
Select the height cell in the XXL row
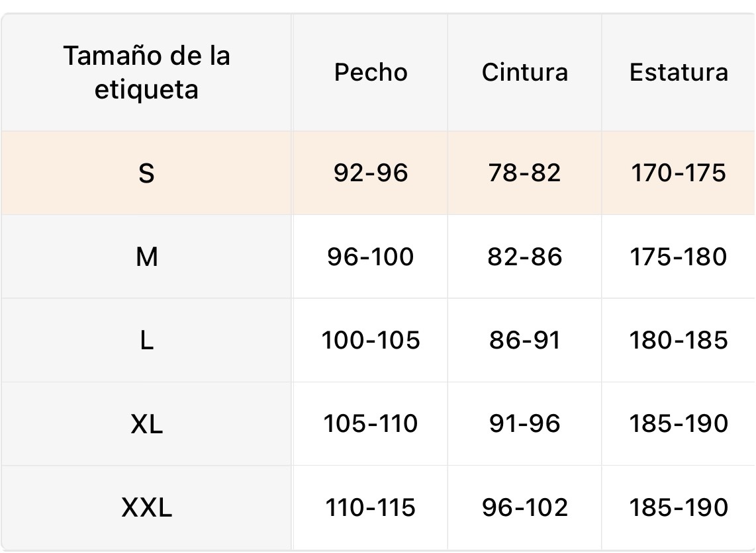679,508
